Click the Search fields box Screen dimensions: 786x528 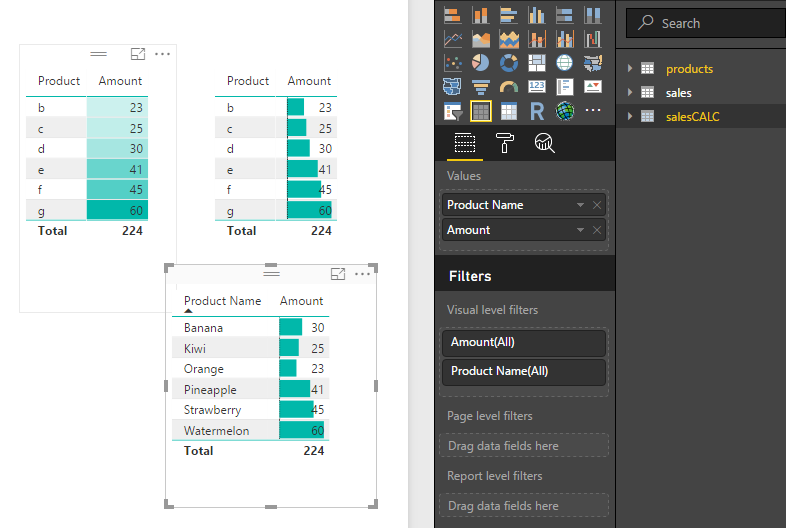[x=706, y=23]
